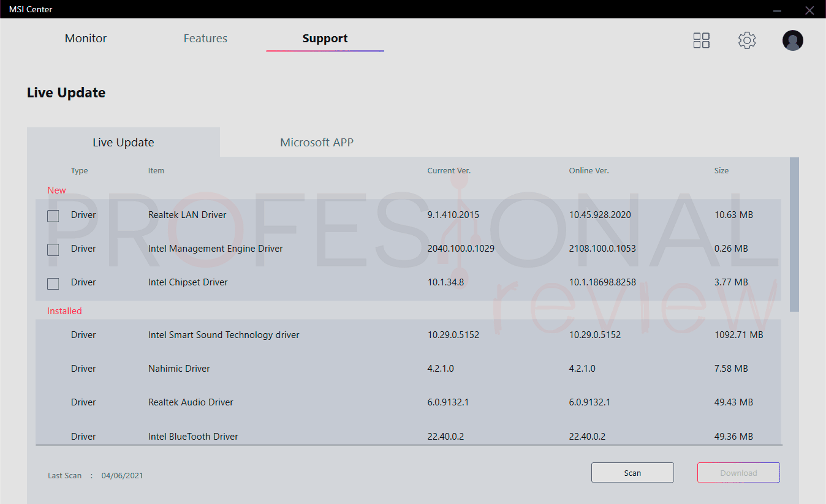This screenshot has height=504, width=826.
Task: Click the 3.77 MB size value
Action: coord(731,282)
